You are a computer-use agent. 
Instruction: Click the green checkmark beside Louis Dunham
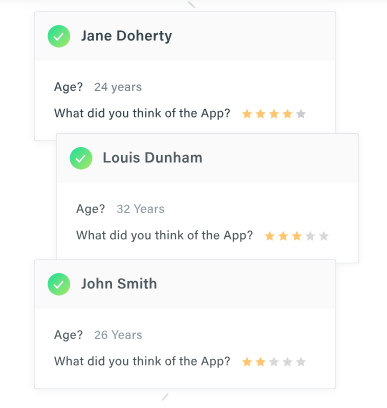tap(81, 158)
